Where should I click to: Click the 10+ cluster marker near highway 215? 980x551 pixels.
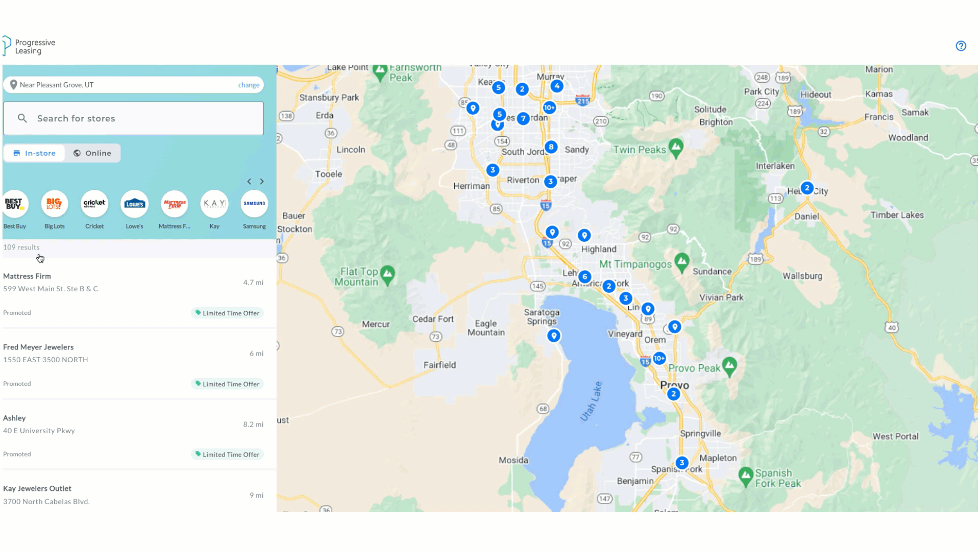[549, 108]
